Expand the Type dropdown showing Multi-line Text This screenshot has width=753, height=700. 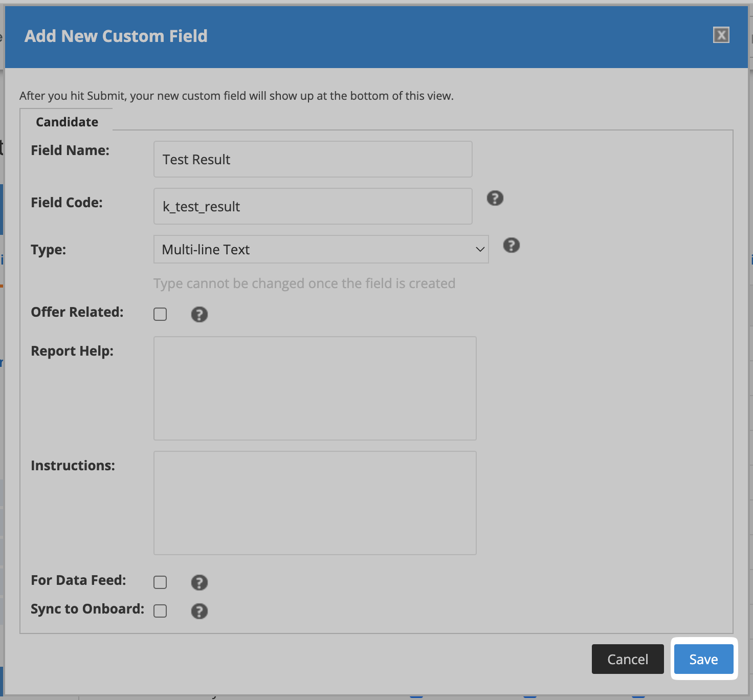coord(321,249)
